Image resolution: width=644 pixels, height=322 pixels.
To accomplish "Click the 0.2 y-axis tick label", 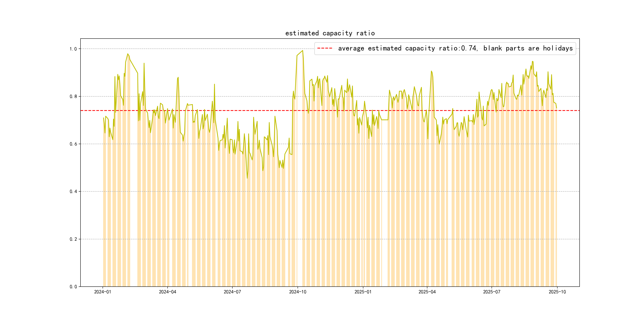I will 73,239.
